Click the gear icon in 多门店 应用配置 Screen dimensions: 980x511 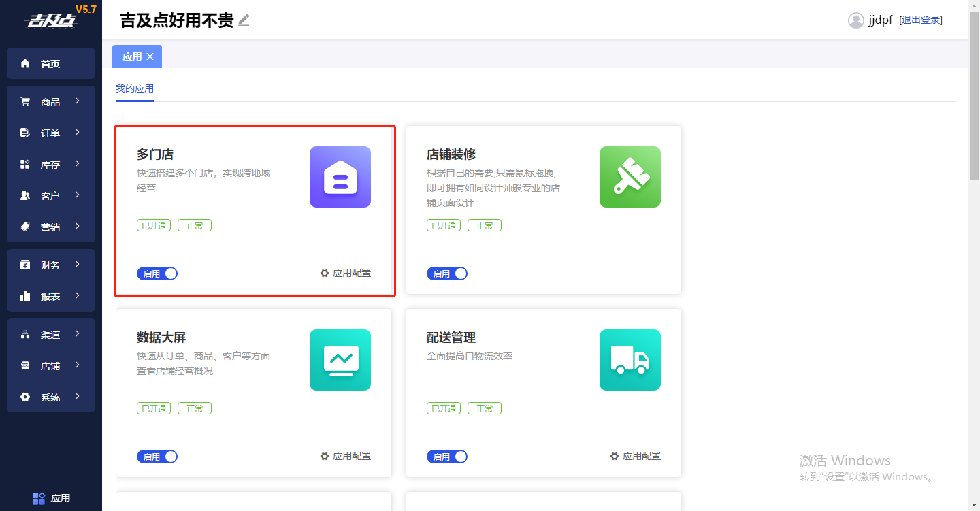pos(325,273)
